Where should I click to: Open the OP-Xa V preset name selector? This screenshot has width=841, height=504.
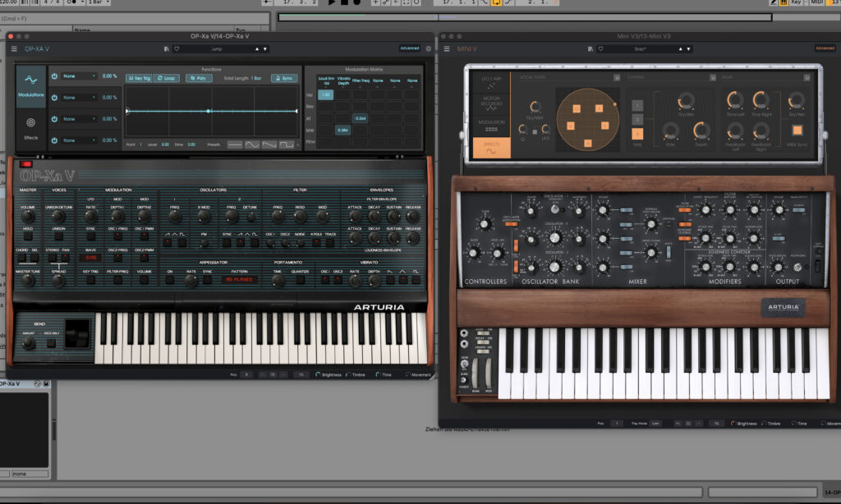pos(217,48)
